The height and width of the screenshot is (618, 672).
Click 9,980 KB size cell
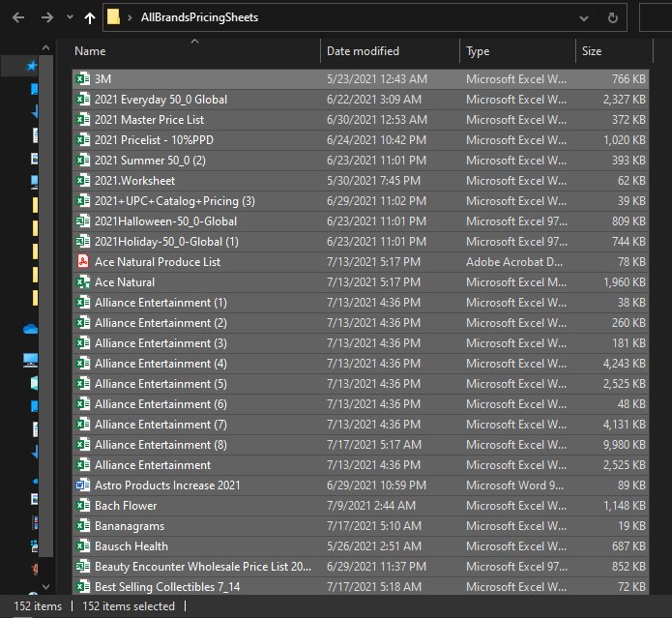click(624, 445)
